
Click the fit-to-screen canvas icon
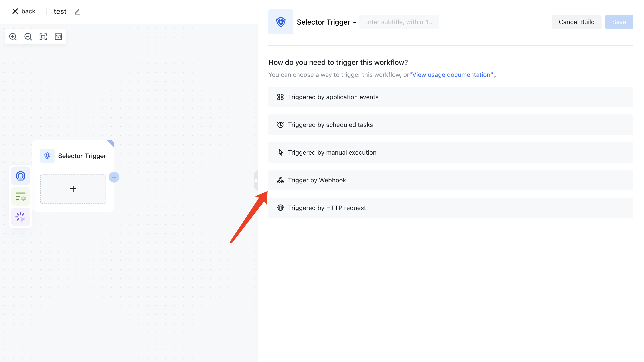click(43, 37)
